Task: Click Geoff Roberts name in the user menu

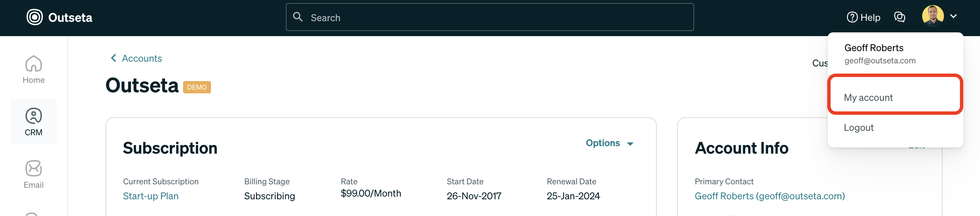Action: click(873, 48)
